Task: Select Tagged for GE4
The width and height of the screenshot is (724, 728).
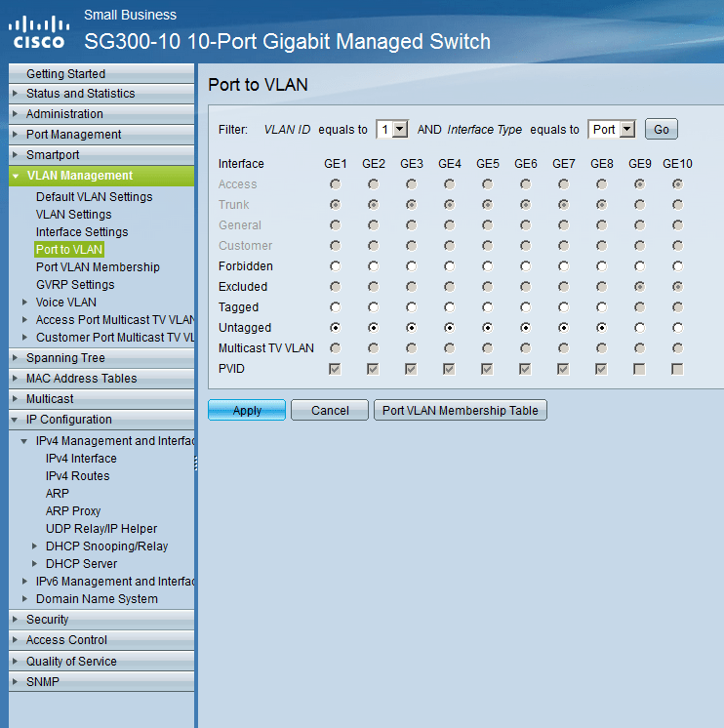Action: (449, 307)
